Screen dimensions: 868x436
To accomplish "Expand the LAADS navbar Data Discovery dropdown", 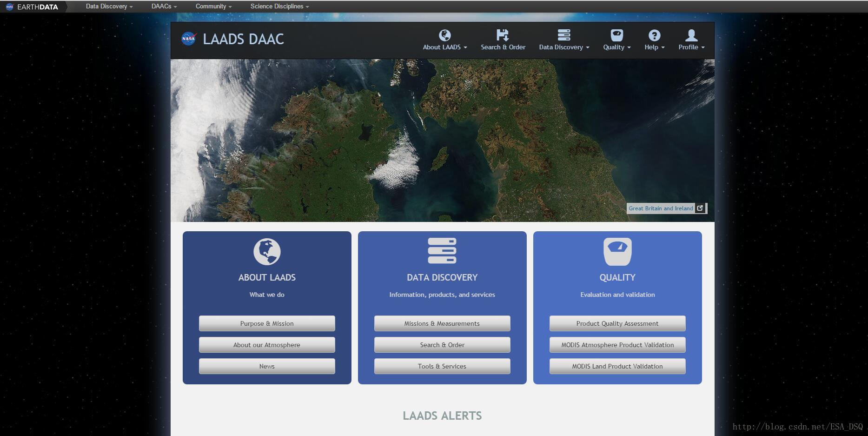I will (x=564, y=47).
